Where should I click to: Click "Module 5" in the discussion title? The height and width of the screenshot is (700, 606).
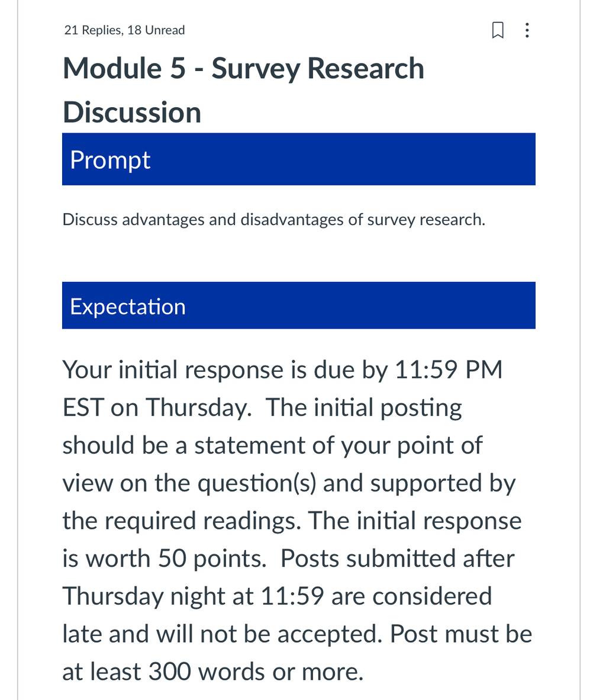[124, 69]
